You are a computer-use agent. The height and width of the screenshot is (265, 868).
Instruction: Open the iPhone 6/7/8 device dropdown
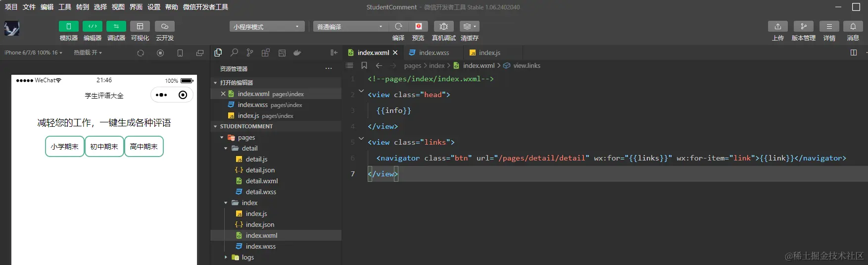[33, 53]
